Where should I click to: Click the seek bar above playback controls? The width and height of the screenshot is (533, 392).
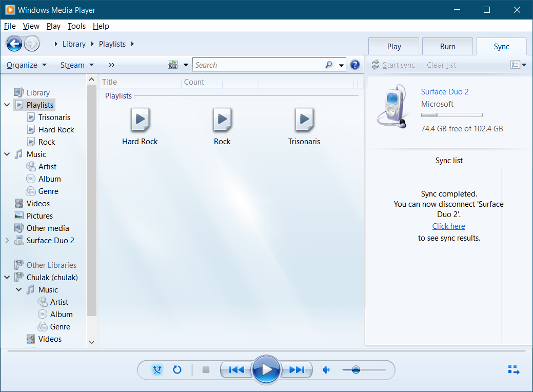(x=266, y=351)
